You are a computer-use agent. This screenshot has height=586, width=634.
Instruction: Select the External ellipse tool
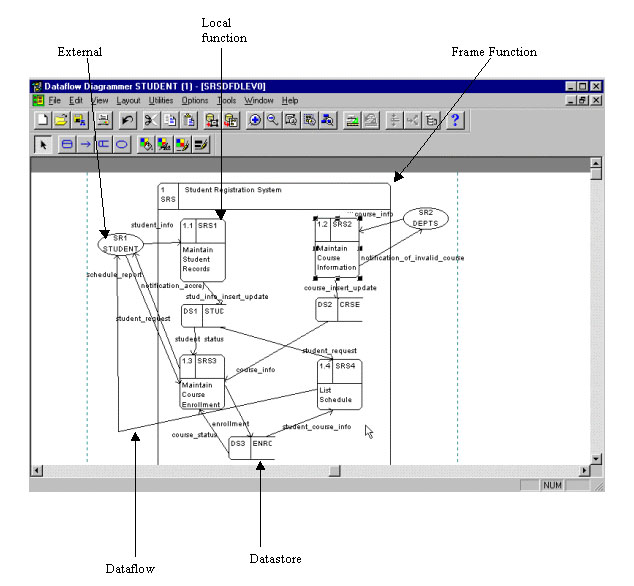point(122,144)
